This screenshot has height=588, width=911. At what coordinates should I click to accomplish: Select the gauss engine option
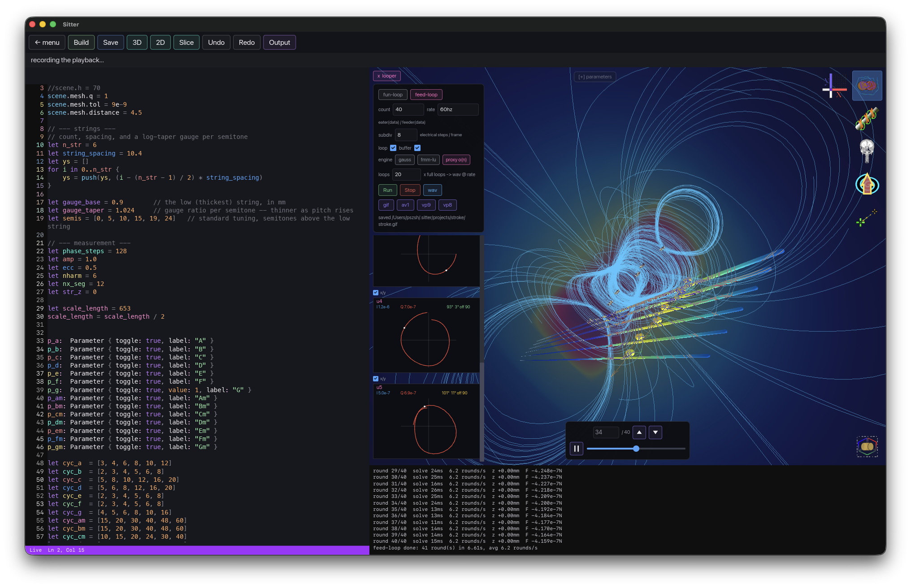click(404, 160)
